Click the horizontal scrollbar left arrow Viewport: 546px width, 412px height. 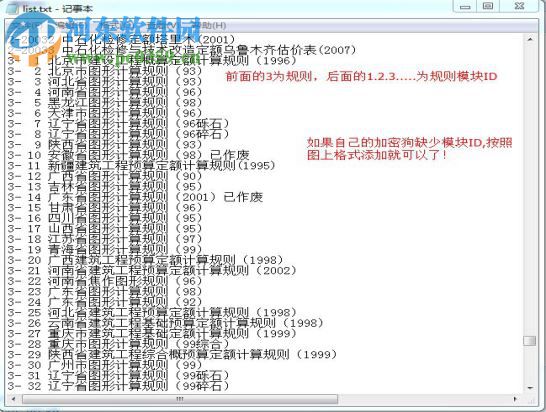[13, 399]
